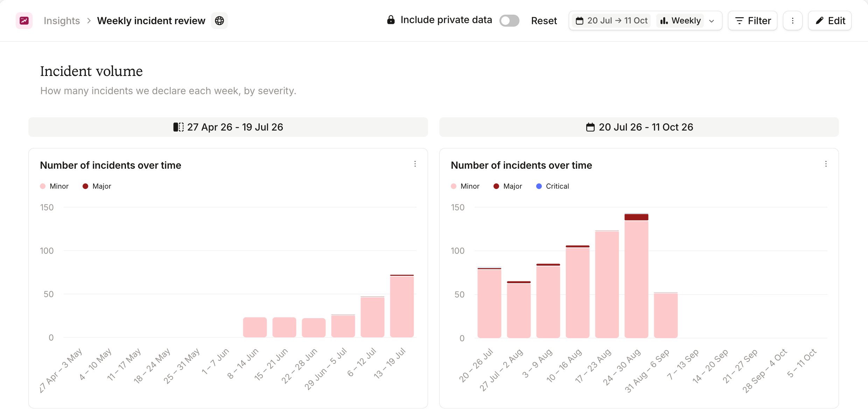
Task: Toggle Minor series in right chart legend
Action: pos(465,186)
